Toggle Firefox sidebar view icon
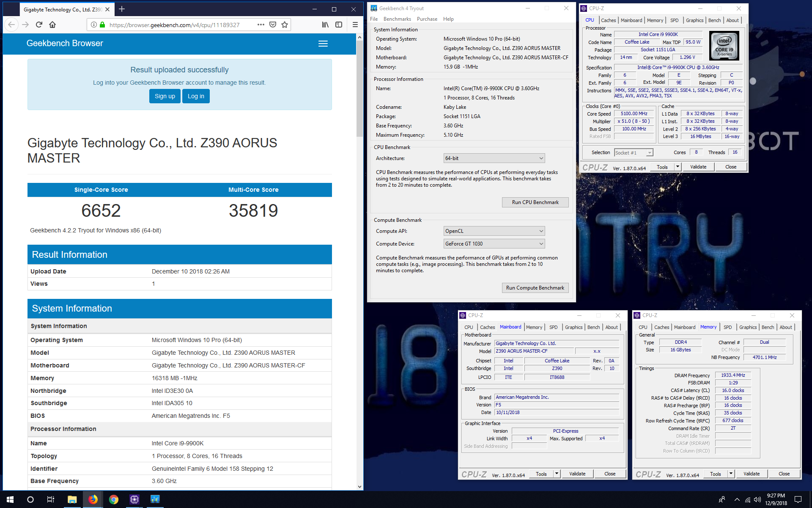Viewport: 812px width, 508px height. click(x=339, y=25)
